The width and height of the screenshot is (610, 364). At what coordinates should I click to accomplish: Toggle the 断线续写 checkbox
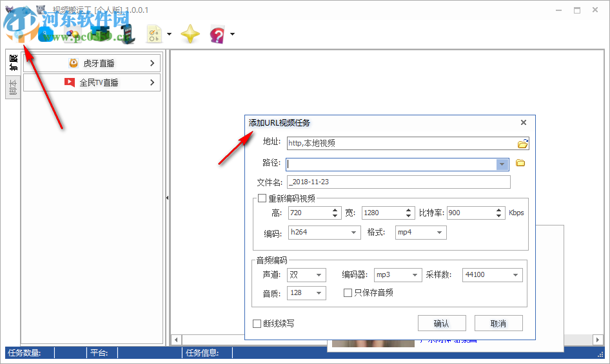(x=257, y=323)
